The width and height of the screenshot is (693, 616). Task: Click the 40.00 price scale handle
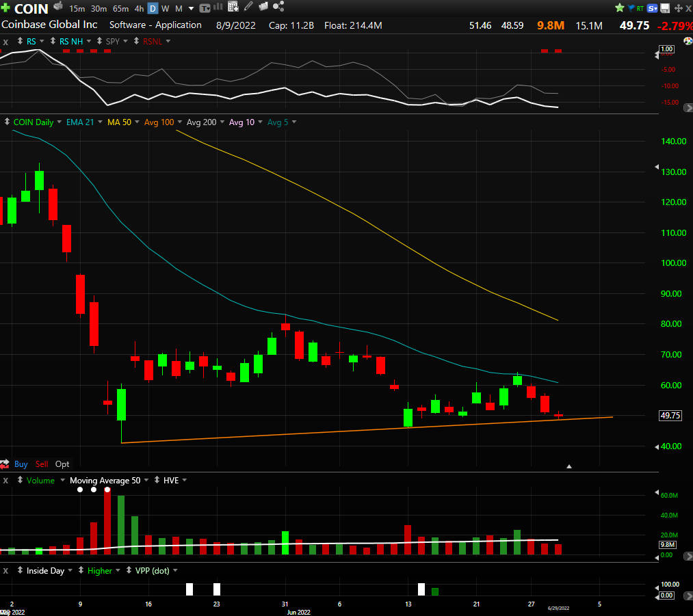pyautogui.click(x=657, y=446)
